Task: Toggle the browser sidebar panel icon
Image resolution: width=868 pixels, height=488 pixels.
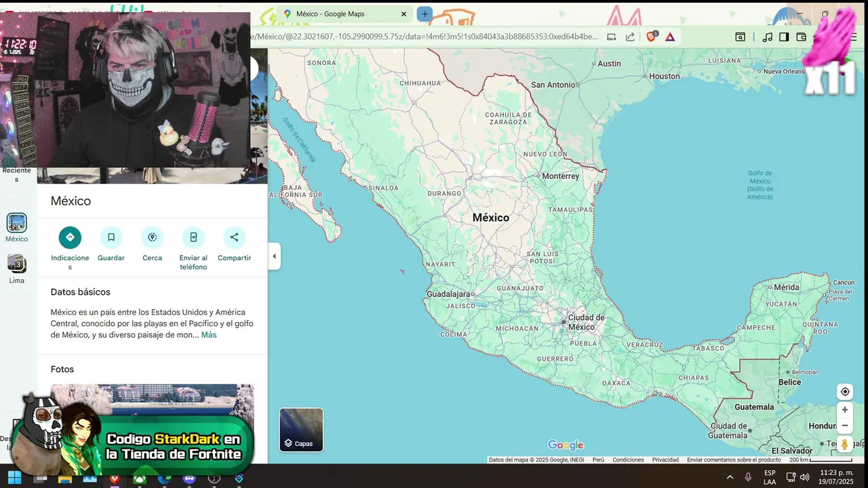Action: pos(784,37)
